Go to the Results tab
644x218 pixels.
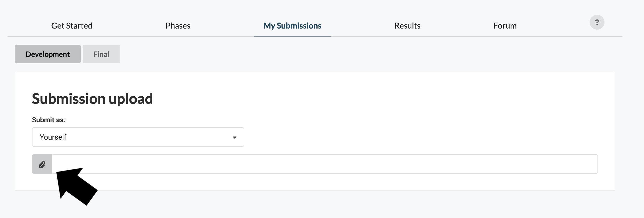(407, 26)
